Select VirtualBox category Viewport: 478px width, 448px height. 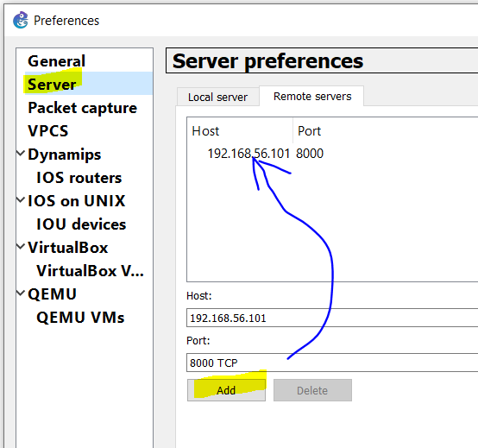click(x=67, y=248)
